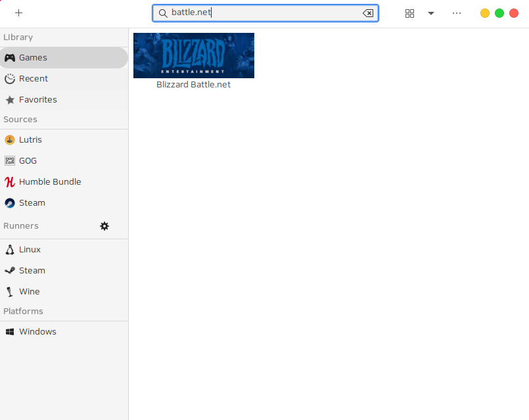Viewport: 529px width, 420px height.
Task: Filter by Steam runner
Action: 32,271
